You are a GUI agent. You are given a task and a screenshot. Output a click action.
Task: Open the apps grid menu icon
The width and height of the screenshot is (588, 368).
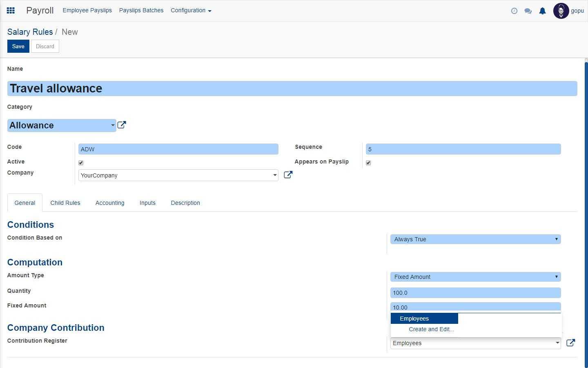click(x=11, y=11)
